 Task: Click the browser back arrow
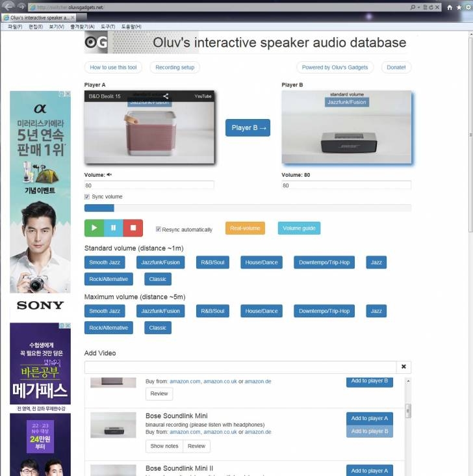click(x=8, y=6)
